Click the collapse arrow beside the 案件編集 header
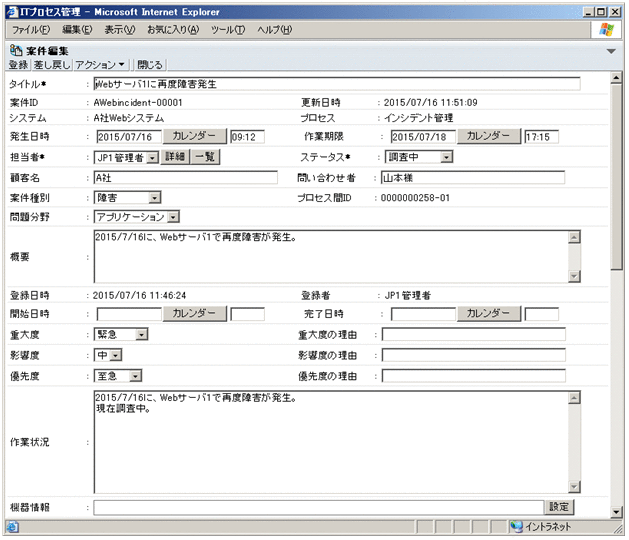The width and height of the screenshot is (629, 540). pyautogui.click(x=611, y=51)
